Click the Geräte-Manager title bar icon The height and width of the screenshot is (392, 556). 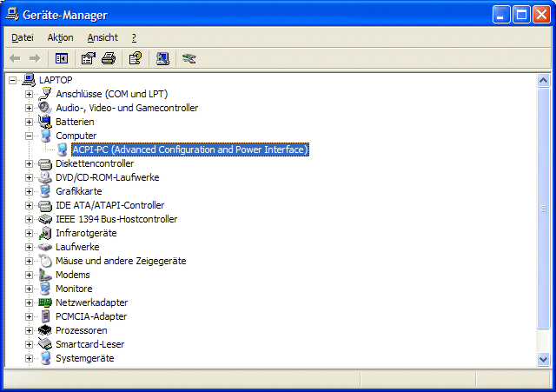point(12,15)
